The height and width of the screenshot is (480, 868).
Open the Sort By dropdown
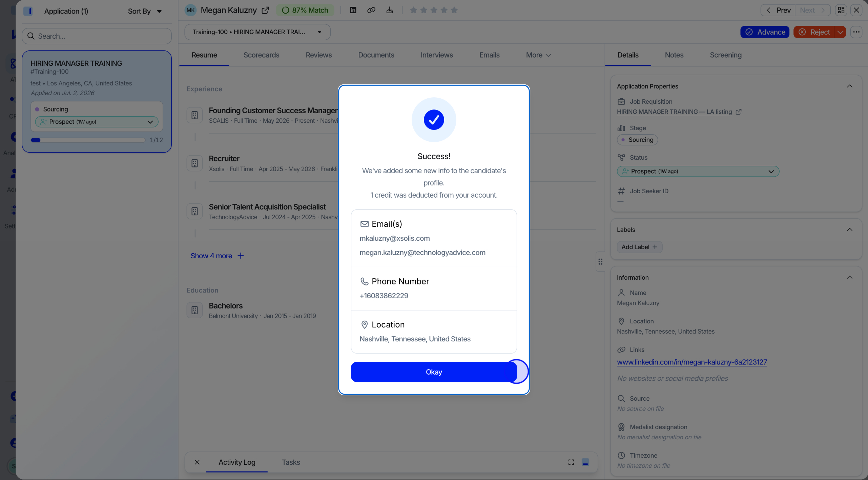[145, 11]
